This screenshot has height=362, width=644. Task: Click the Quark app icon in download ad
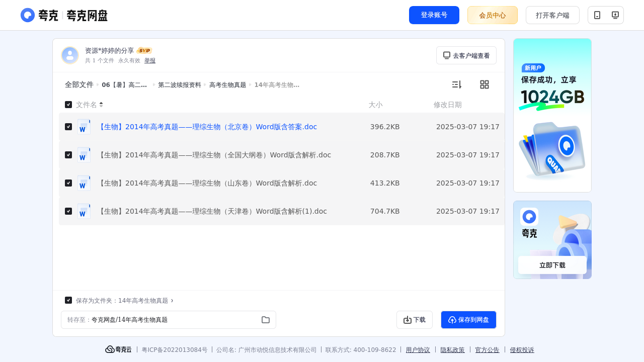point(529,217)
